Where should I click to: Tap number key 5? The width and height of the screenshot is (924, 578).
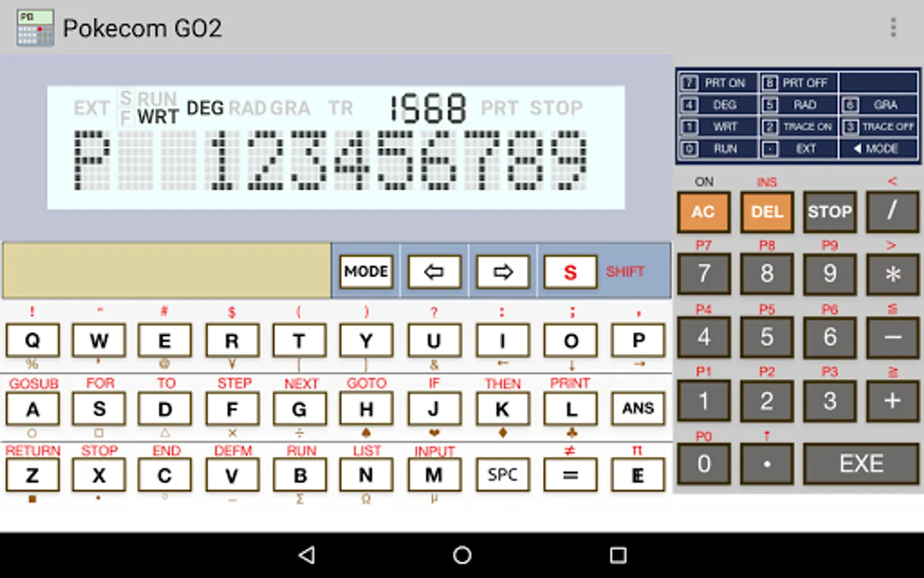[767, 337]
